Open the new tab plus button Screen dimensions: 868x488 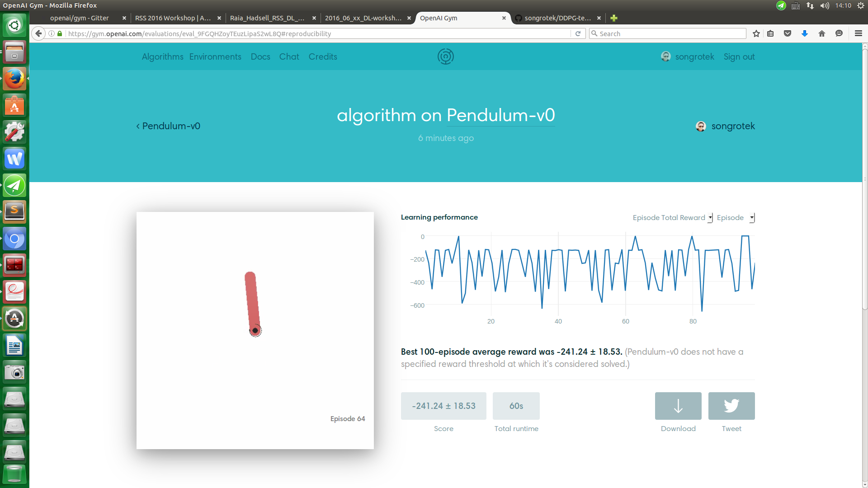point(613,18)
